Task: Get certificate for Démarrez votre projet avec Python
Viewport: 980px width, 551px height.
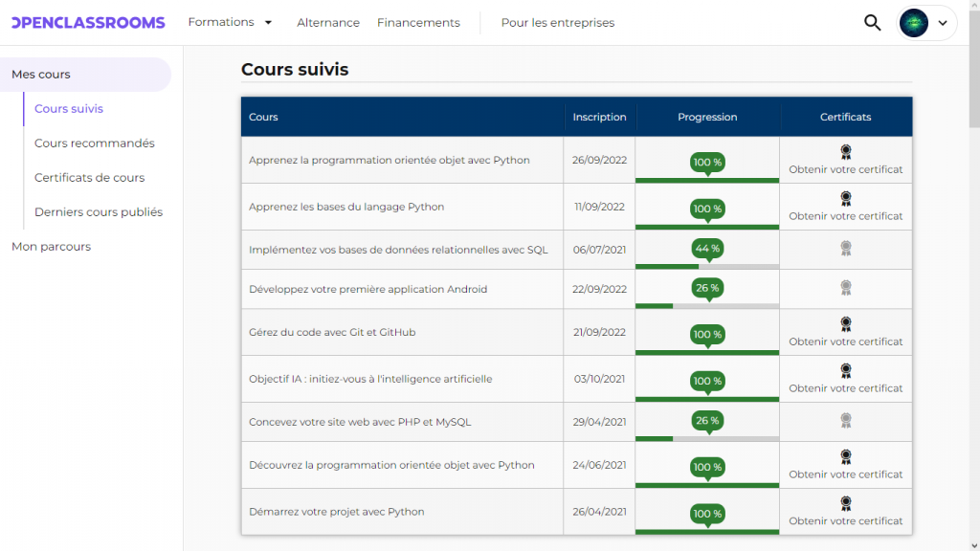Action: [846, 521]
